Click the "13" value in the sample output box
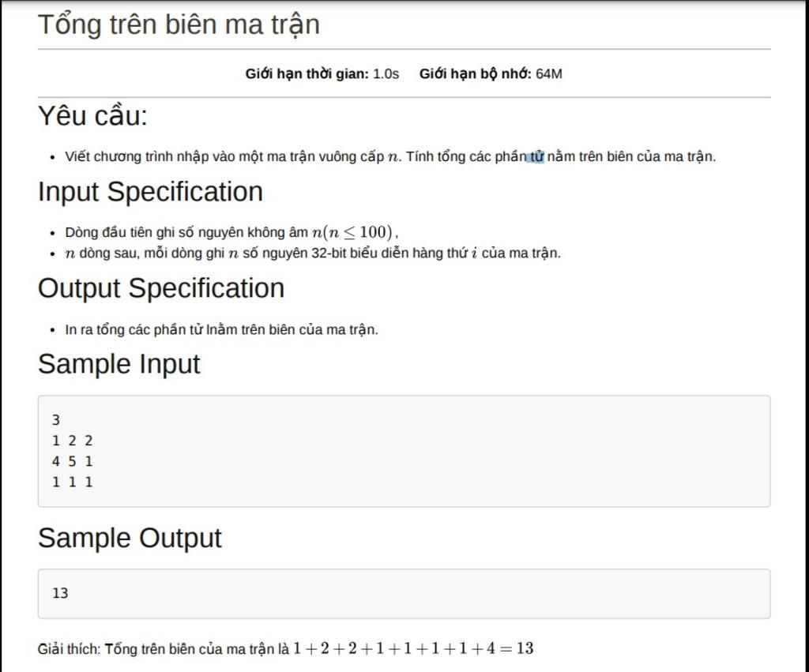The width and height of the screenshot is (809, 672). click(60, 593)
